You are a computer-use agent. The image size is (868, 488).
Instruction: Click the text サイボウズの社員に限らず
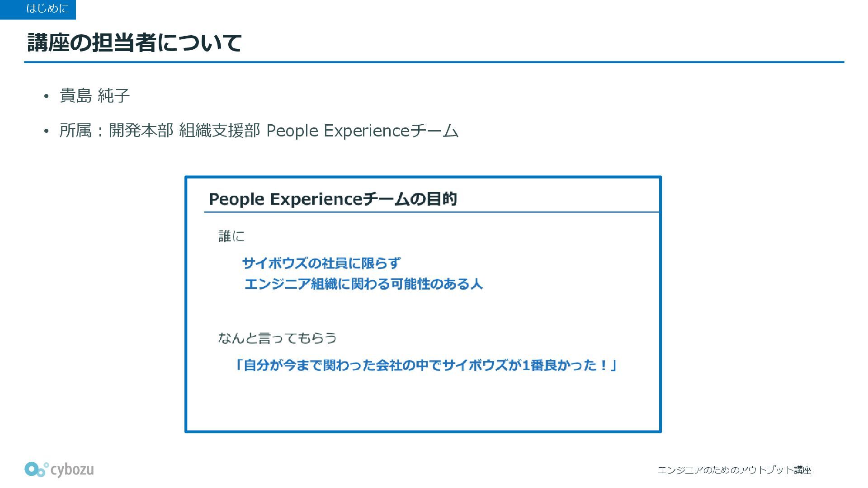coord(321,263)
